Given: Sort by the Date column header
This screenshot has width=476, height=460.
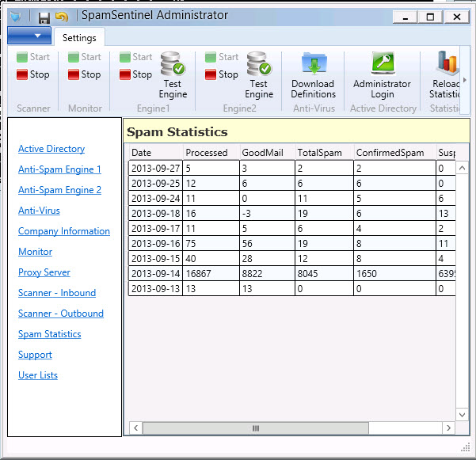Looking at the screenshot, I should [156, 152].
